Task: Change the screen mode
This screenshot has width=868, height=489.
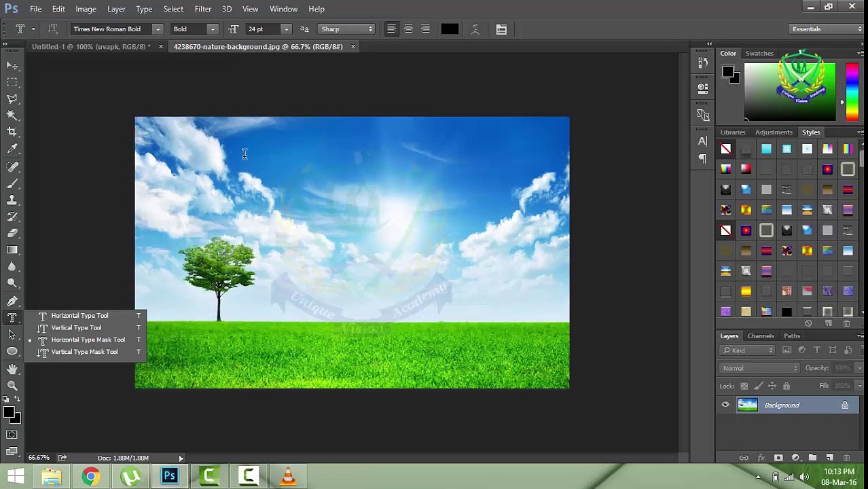Action: click(12, 451)
